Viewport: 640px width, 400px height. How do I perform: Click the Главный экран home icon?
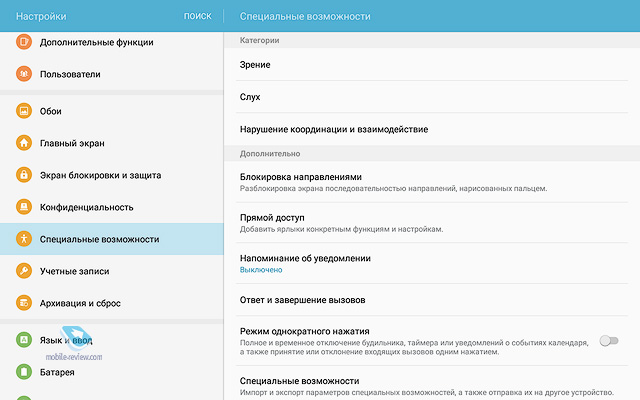24,143
